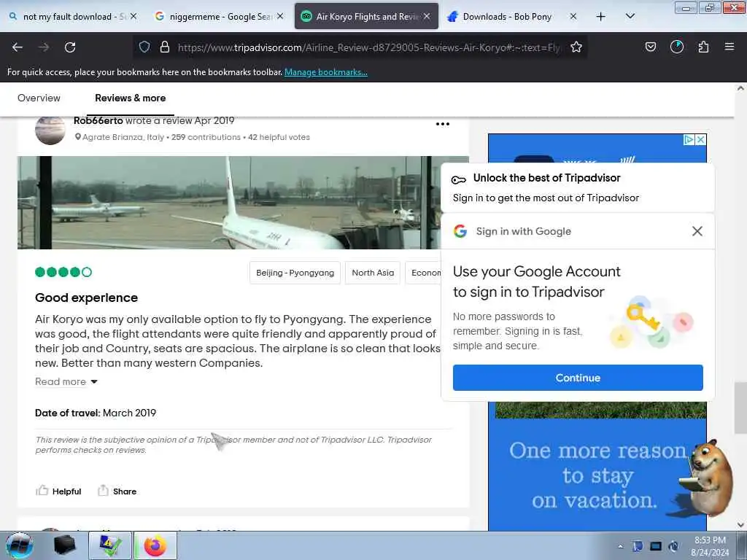Open the volume tray icon

[x=673, y=546]
